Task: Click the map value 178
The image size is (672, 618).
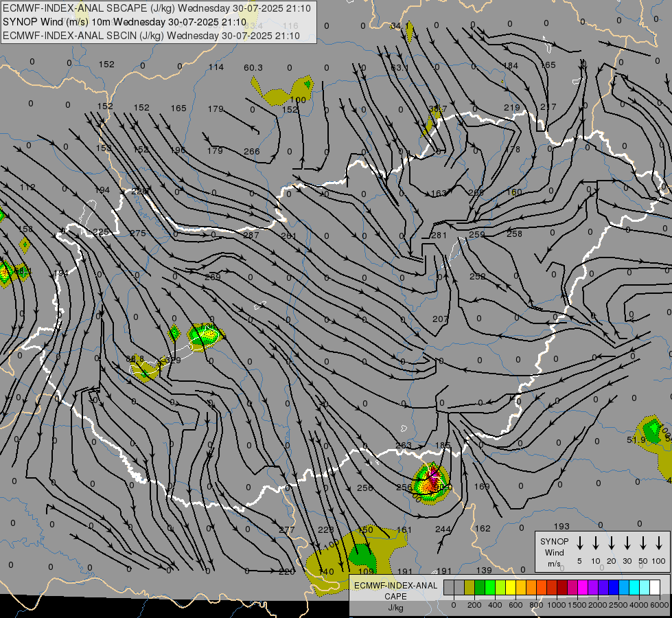Action: pyautogui.click(x=513, y=149)
